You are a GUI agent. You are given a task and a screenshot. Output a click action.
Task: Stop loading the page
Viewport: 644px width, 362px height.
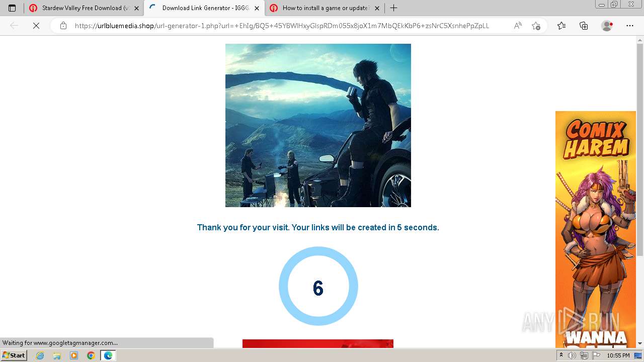(36, 26)
